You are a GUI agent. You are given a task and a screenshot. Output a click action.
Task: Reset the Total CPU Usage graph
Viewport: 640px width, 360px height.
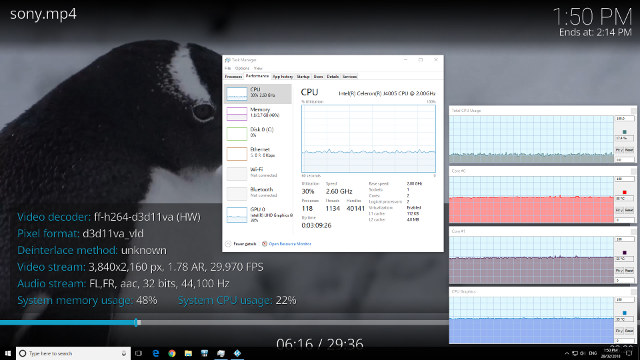pyautogui.click(x=629, y=150)
